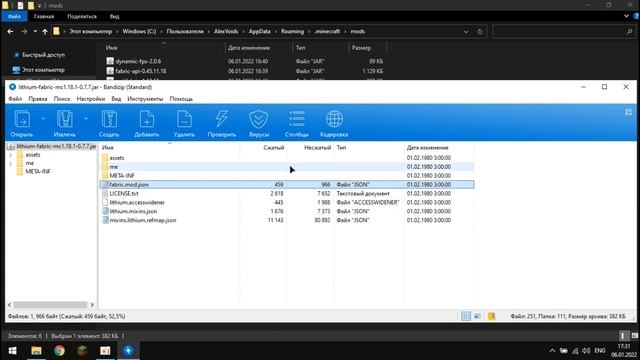Expand the assets folder in tree
Image resolution: width=640 pixels, height=360 pixels.
point(10,155)
